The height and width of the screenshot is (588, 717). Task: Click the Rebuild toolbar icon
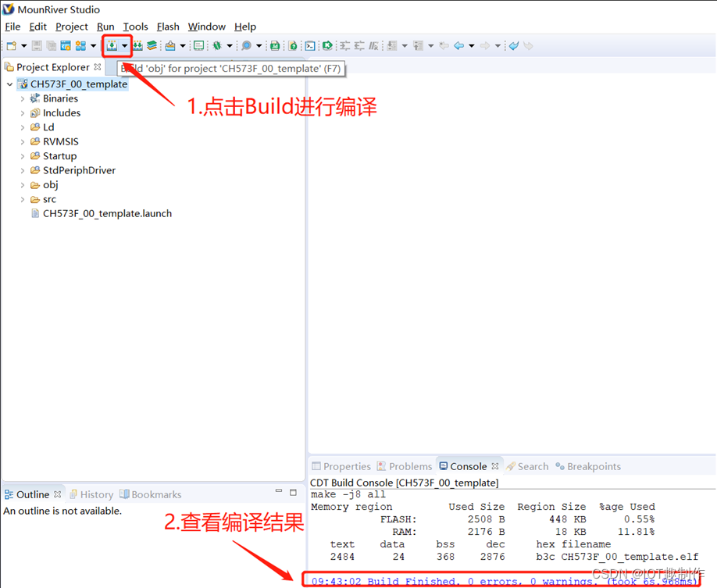(137, 46)
